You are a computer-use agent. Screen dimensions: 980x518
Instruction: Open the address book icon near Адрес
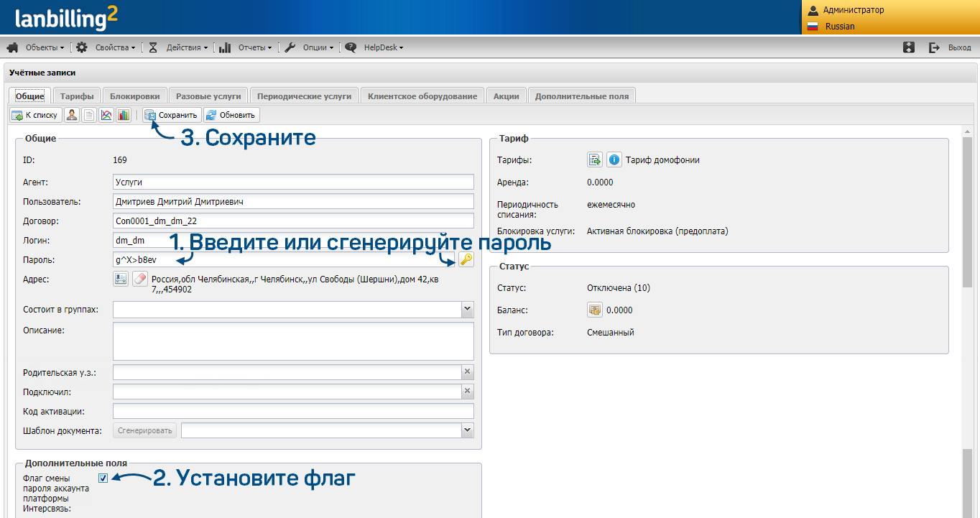coord(121,279)
